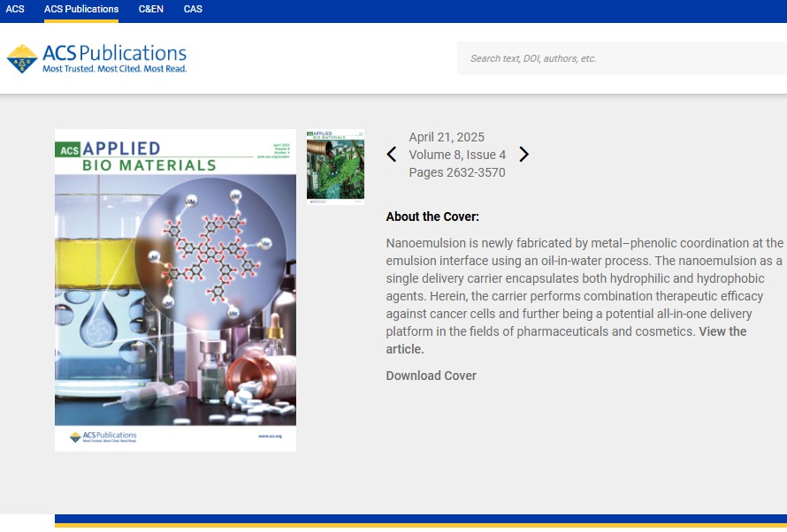787x532 pixels.
Task: Open the CAS tab
Action: coord(193,9)
